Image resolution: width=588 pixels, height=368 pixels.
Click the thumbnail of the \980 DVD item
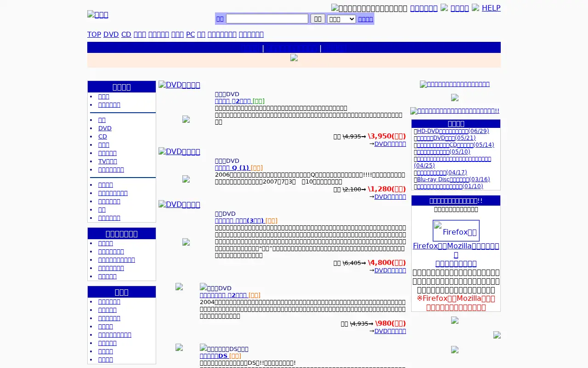[x=179, y=287]
